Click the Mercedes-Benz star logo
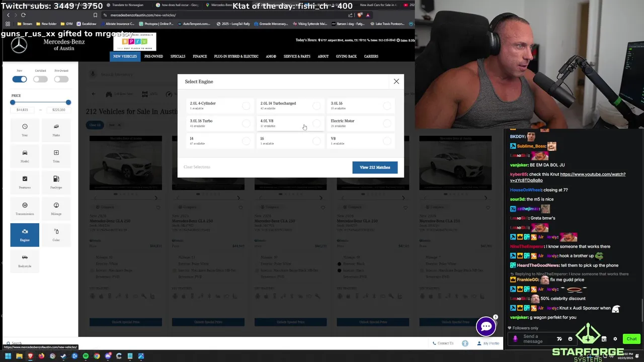The height and width of the screenshot is (362, 644). coord(19,45)
